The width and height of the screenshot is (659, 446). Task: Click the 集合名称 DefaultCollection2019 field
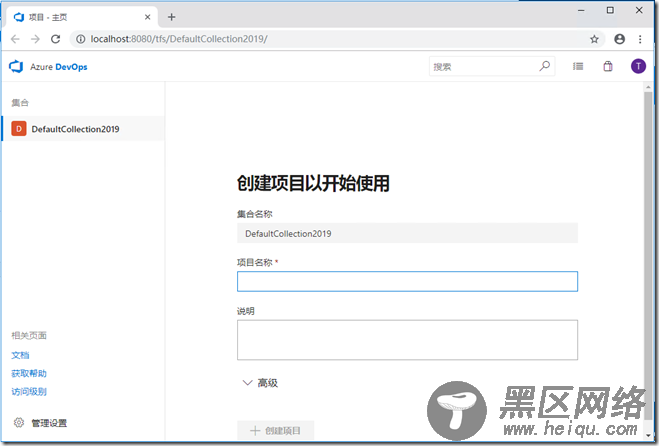coord(407,233)
